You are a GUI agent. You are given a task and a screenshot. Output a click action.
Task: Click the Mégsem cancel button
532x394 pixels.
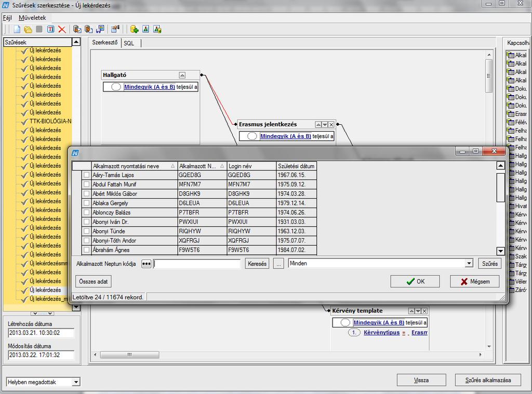click(475, 281)
